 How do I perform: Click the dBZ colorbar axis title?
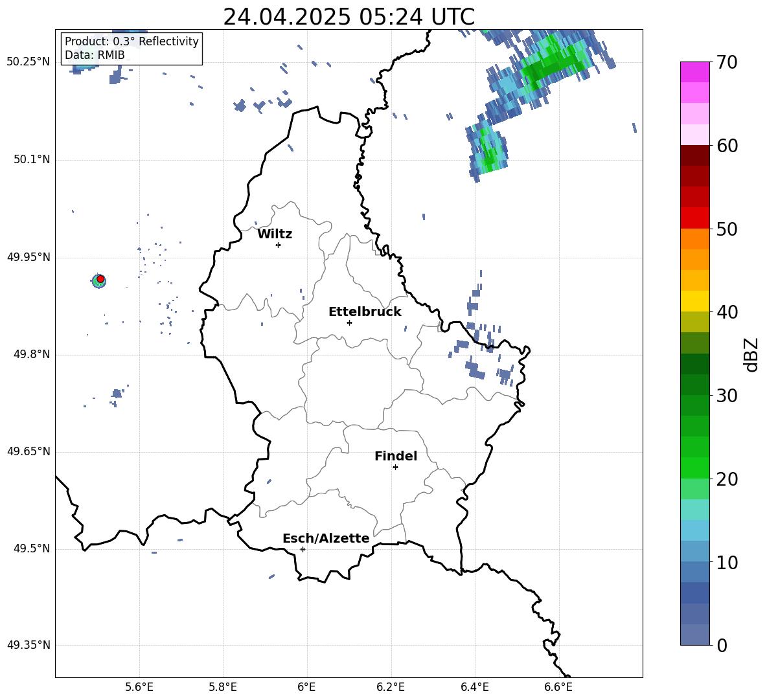point(751,354)
